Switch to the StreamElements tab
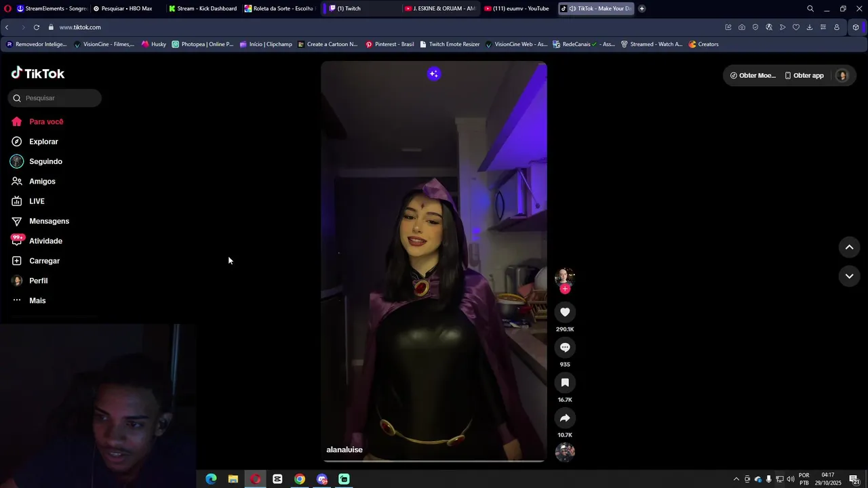This screenshot has height=488, width=868. (x=52, y=9)
